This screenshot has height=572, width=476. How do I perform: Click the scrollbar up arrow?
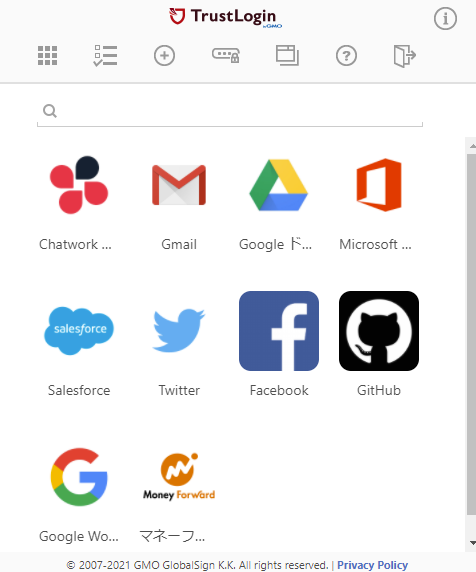(472, 146)
